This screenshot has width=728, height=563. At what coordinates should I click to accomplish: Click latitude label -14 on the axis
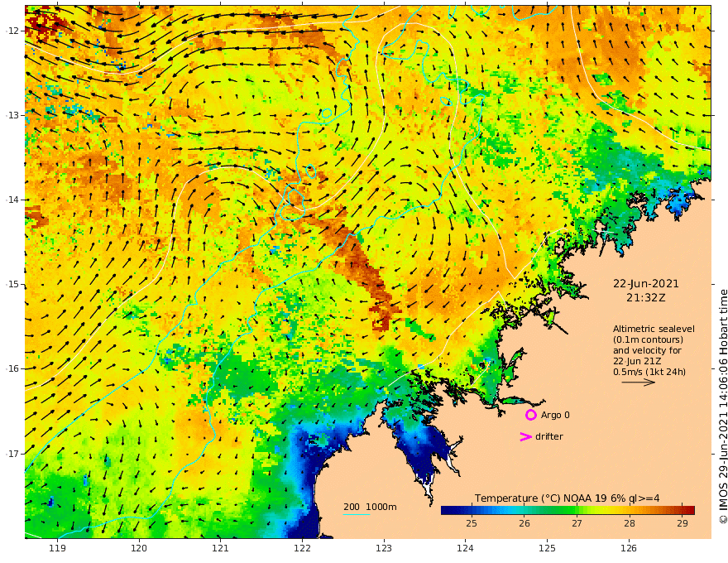13,200
